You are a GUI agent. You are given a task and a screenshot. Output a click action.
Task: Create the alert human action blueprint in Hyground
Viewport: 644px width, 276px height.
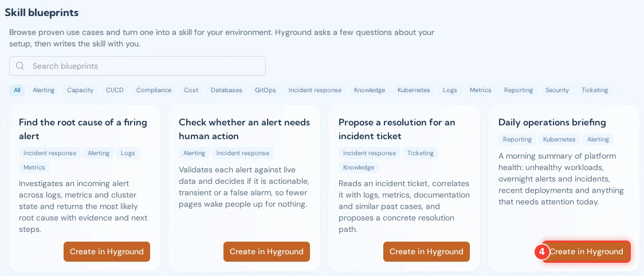click(266, 251)
